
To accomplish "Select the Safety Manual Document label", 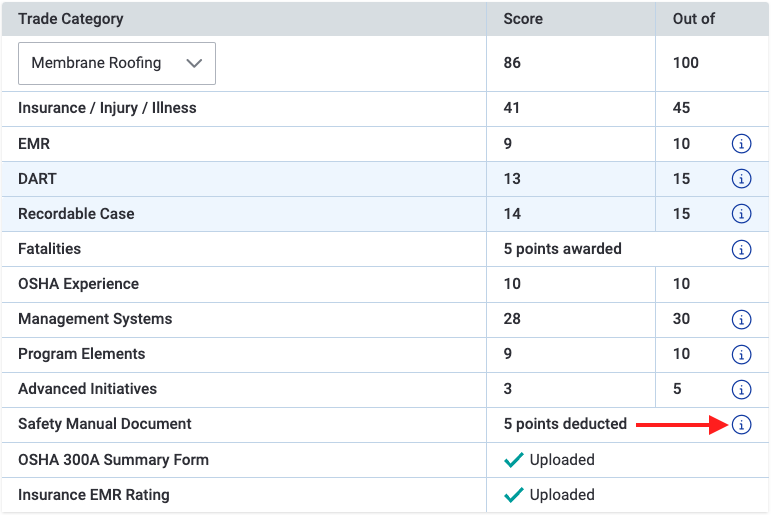I will pos(105,424).
